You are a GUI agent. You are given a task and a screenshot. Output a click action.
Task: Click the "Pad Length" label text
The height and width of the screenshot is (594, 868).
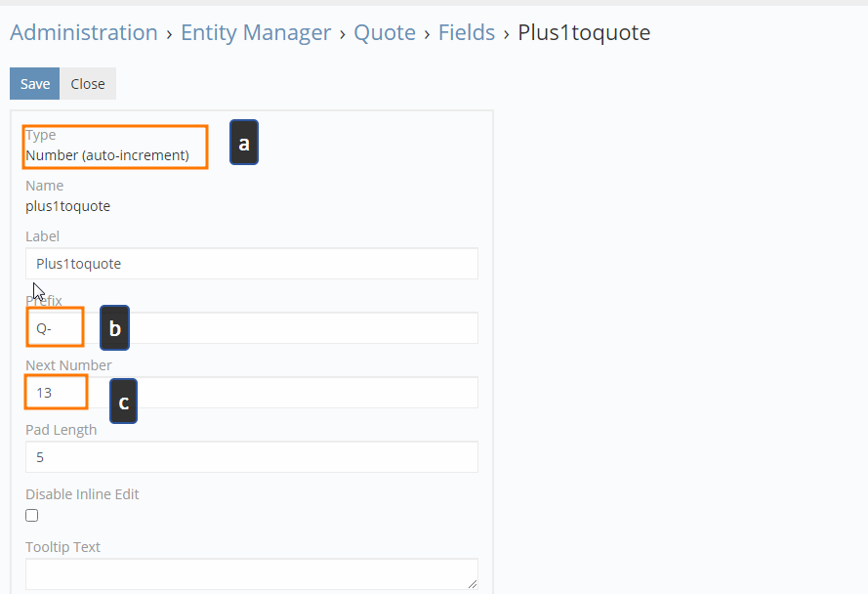pyautogui.click(x=61, y=430)
